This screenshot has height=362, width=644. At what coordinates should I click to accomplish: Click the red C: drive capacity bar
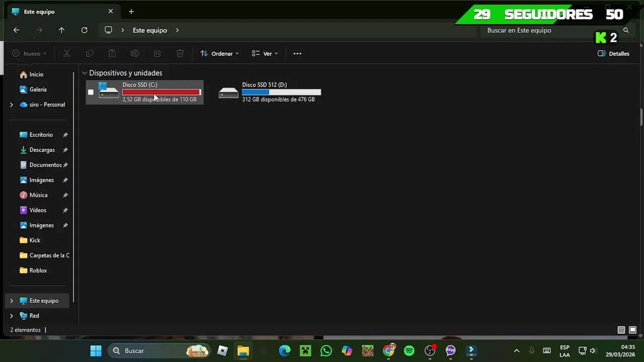tap(162, 92)
